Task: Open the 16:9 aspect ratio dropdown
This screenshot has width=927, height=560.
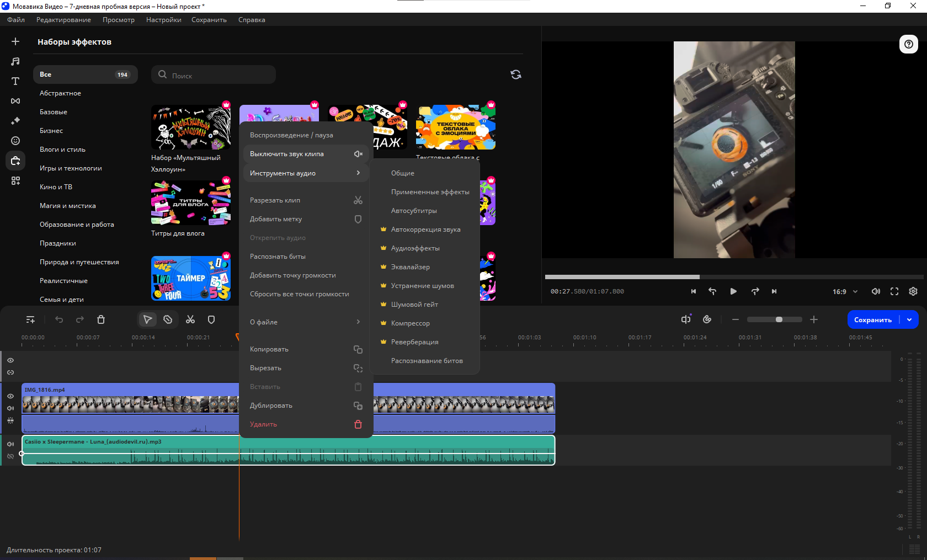Action: click(x=845, y=291)
